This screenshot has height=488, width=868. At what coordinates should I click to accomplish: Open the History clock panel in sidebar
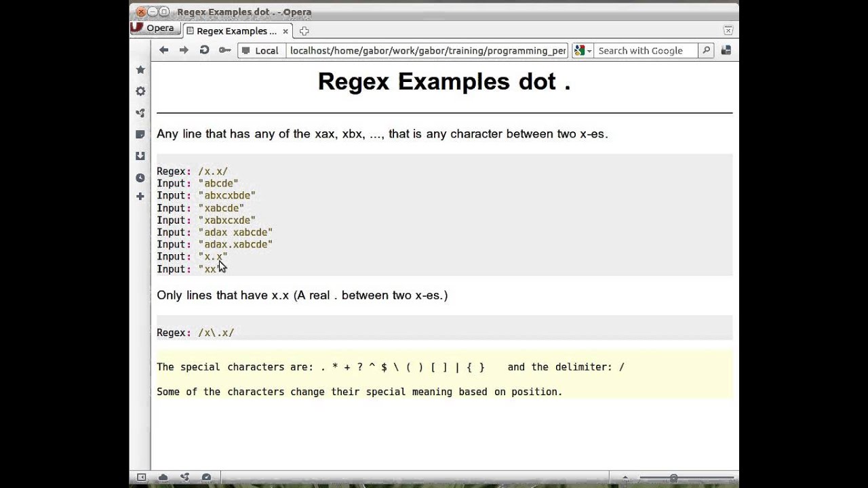140,178
